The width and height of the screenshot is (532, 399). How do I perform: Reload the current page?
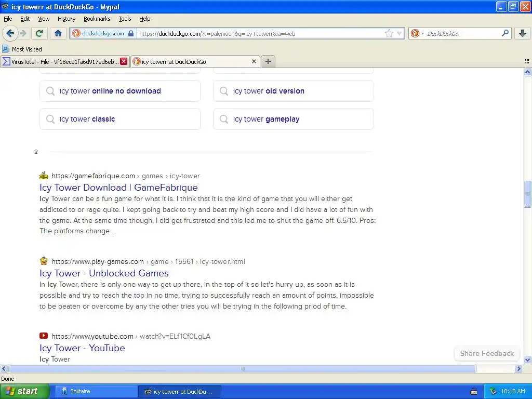tap(39, 33)
